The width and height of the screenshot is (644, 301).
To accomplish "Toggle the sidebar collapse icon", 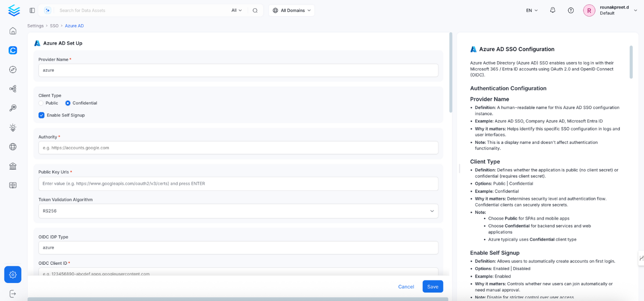I will [x=32, y=10].
